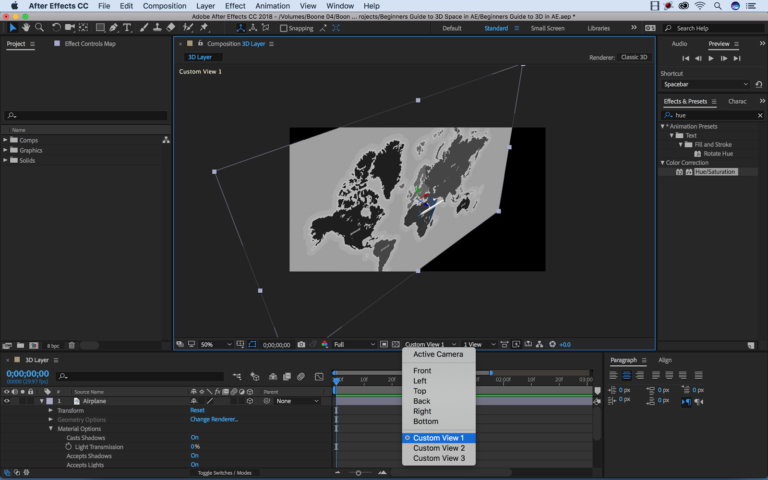Hide the Airplane layer with eye icon
The height and width of the screenshot is (480, 768).
7,401
